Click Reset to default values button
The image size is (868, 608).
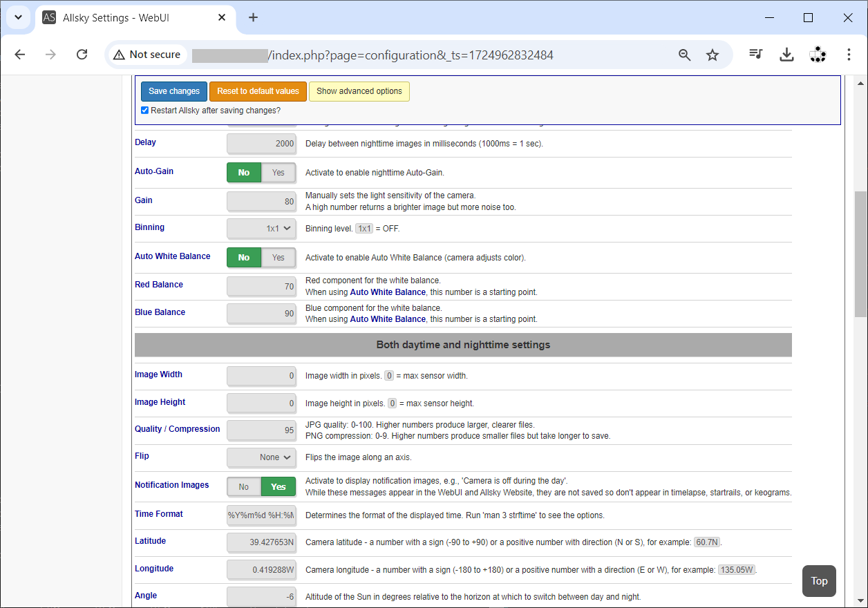click(x=258, y=91)
